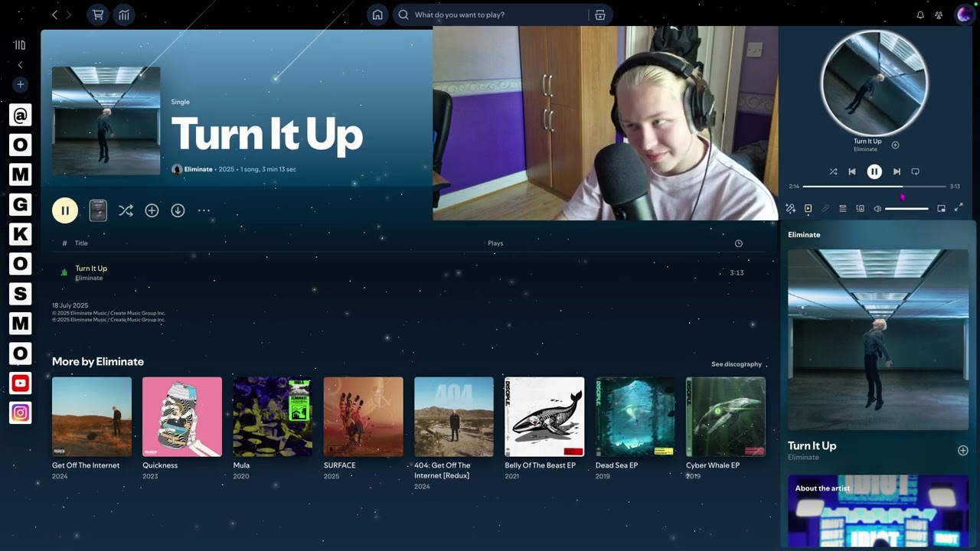
Task: Open the Marketplace cart icon
Action: 97,15
